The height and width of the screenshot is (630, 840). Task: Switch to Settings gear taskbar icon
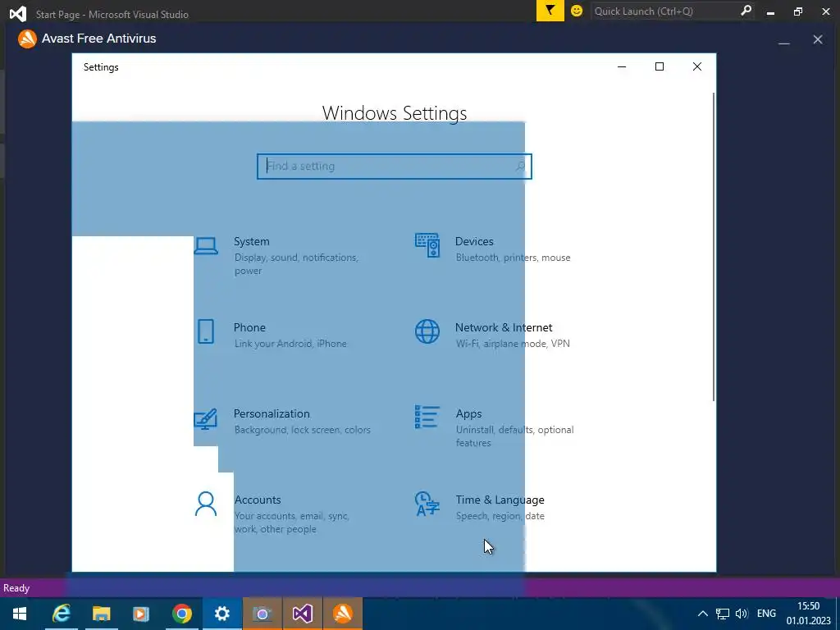click(x=221, y=614)
